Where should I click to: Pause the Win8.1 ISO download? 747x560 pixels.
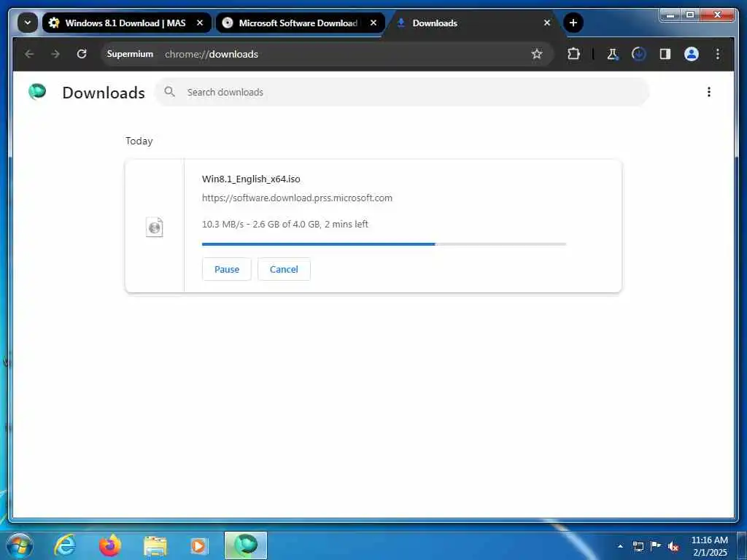227,269
